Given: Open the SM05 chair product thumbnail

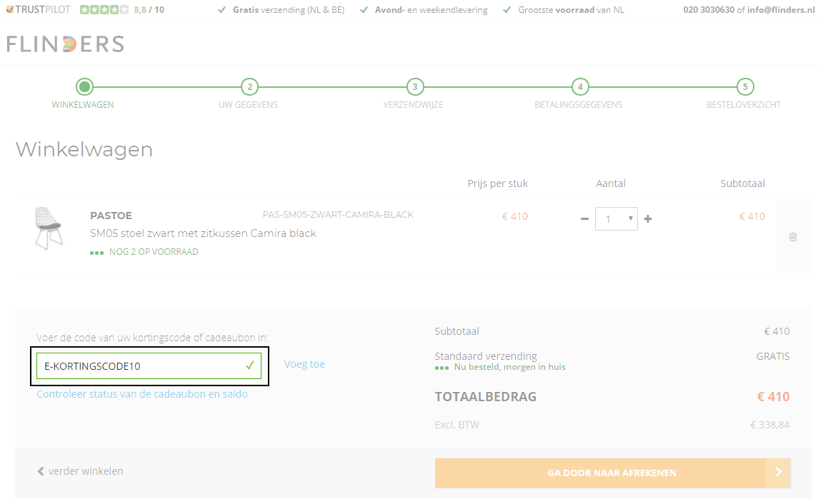Looking at the screenshot, I should pos(49,228).
